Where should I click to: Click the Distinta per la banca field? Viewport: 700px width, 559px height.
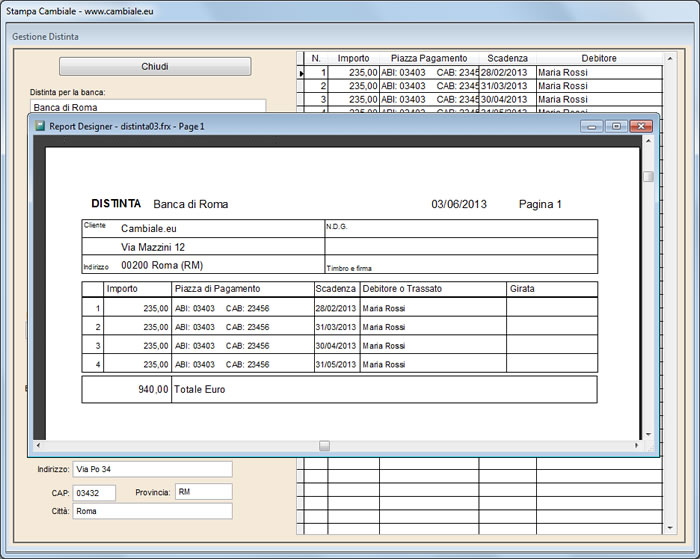coord(148,107)
